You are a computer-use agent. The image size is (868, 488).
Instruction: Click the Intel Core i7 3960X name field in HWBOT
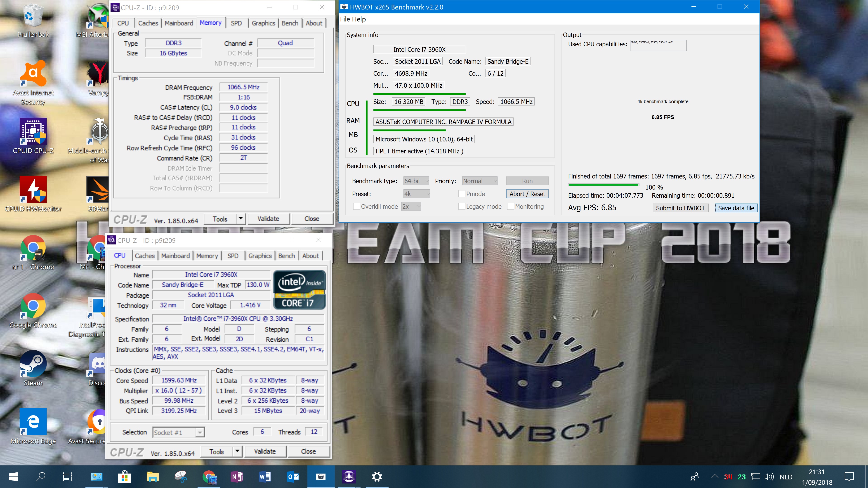click(419, 49)
